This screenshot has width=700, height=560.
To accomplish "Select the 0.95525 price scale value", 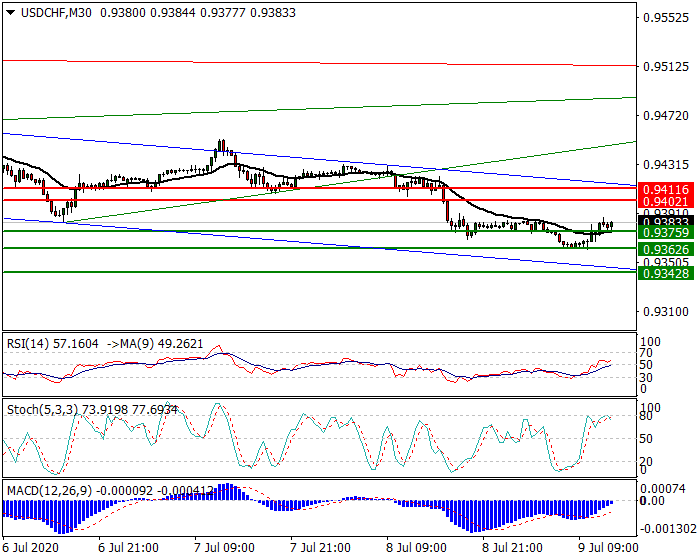I will point(666,18).
